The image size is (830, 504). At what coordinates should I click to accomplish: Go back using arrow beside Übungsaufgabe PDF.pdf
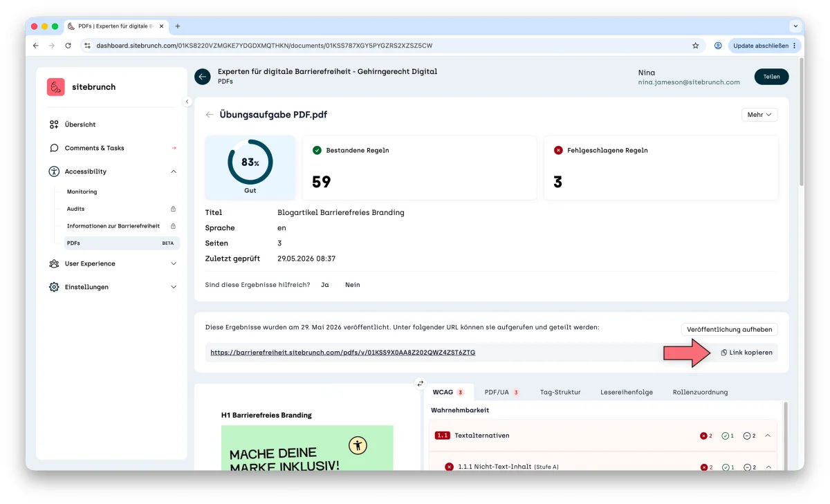point(210,115)
